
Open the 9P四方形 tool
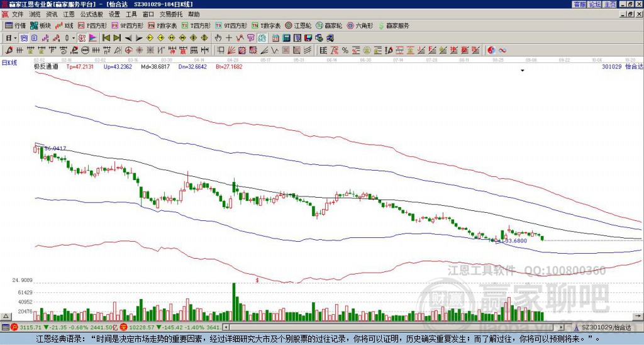tap(127, 25)
